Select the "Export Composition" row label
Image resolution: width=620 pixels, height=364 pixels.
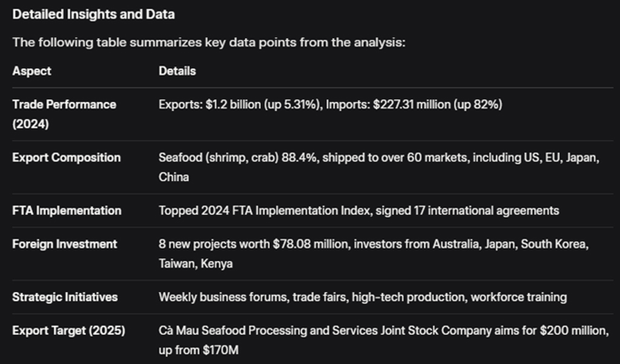[66, 158]
